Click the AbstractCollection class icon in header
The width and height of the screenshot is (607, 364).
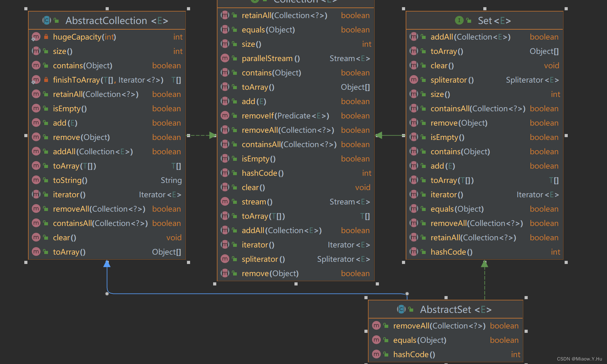coord(47,21)
